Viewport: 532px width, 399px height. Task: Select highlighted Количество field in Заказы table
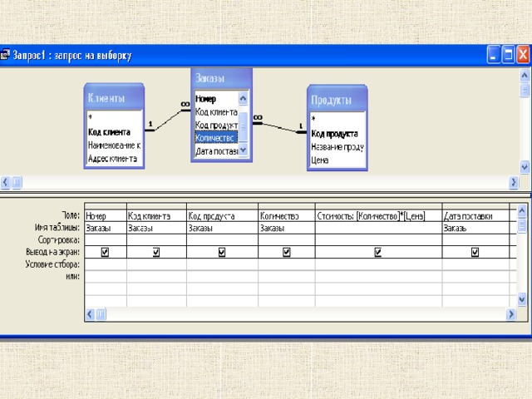tap(216, 138)
